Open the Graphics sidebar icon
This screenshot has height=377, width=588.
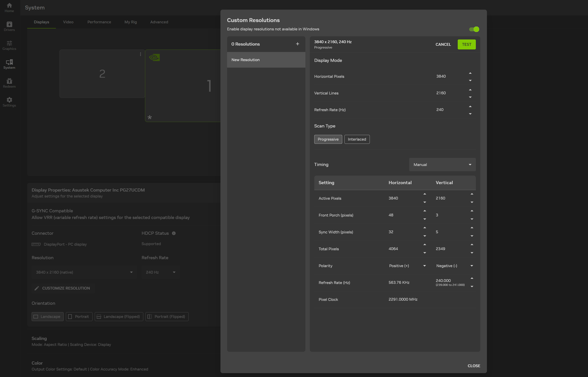9,45
